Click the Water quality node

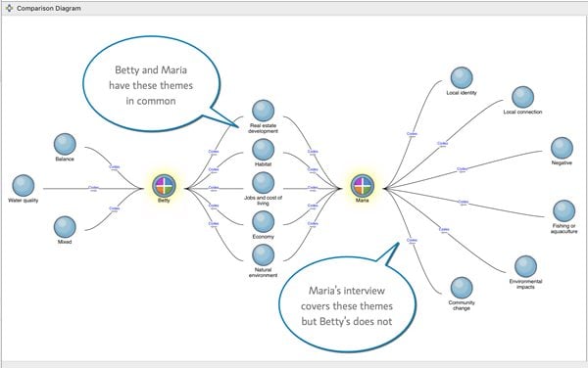pos(24,186)
